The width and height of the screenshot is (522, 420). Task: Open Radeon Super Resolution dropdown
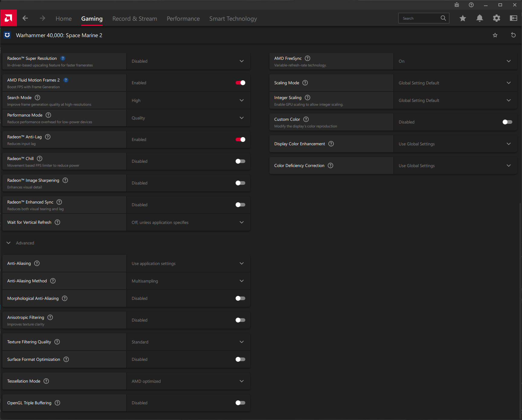(188, 61)
